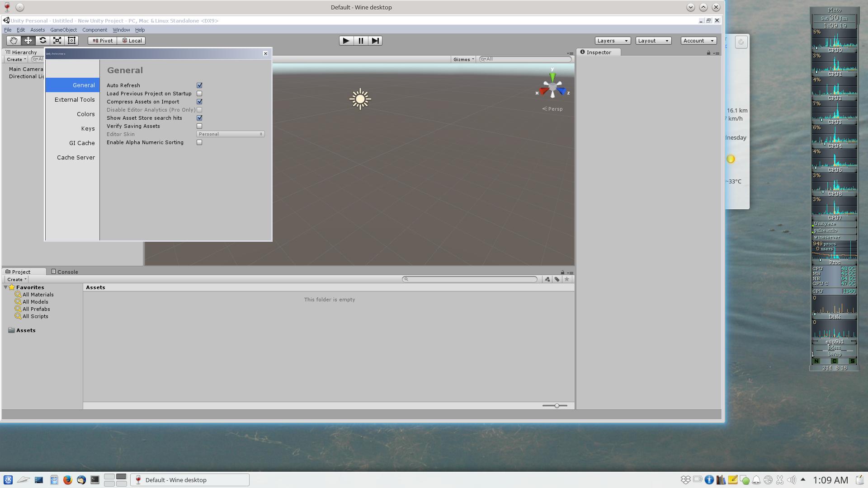
Task: Open Project panel Create dropdown
Action: [x=17, y=279]
